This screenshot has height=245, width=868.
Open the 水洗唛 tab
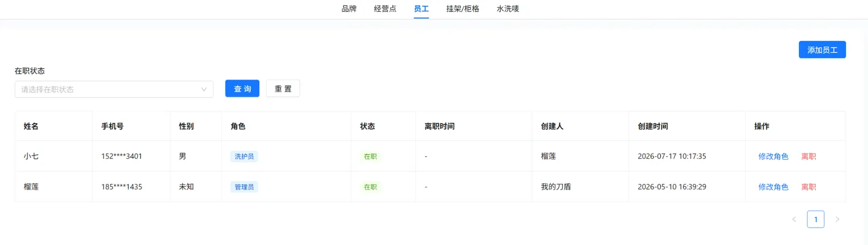[508, 9]
